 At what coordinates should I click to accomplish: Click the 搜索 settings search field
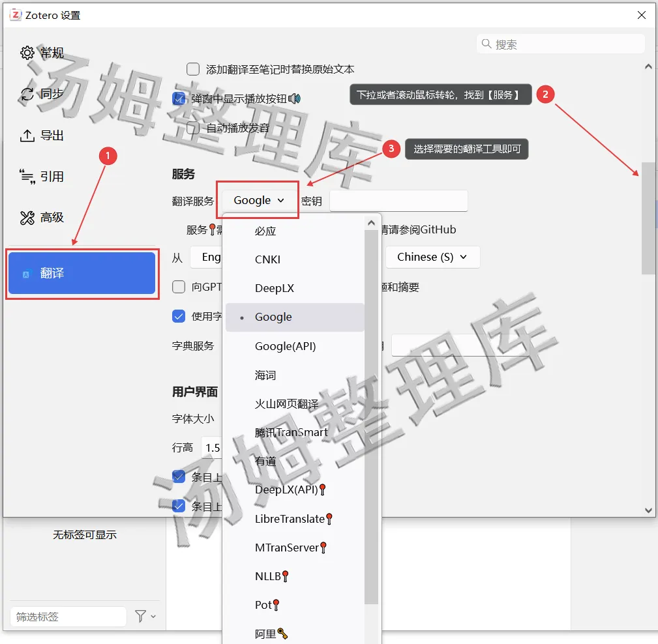pyautogui.click(x=561, y=44)
